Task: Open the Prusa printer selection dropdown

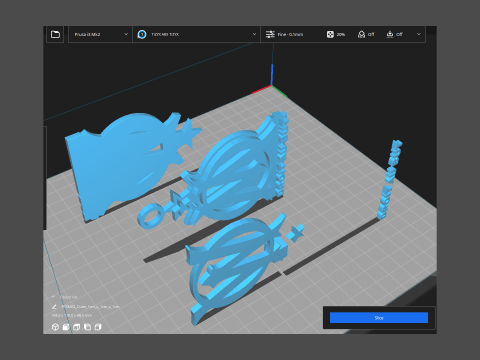Action: click(100, 34)
